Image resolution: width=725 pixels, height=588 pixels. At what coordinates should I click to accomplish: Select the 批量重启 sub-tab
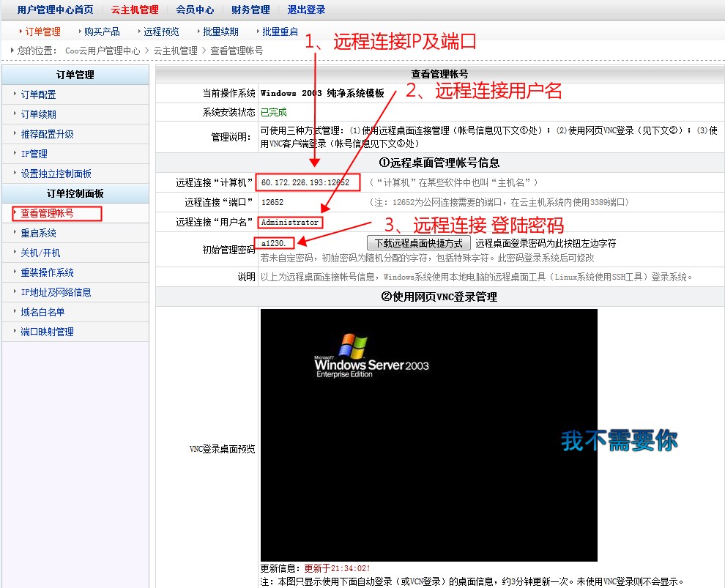click(x=280, y=31)
